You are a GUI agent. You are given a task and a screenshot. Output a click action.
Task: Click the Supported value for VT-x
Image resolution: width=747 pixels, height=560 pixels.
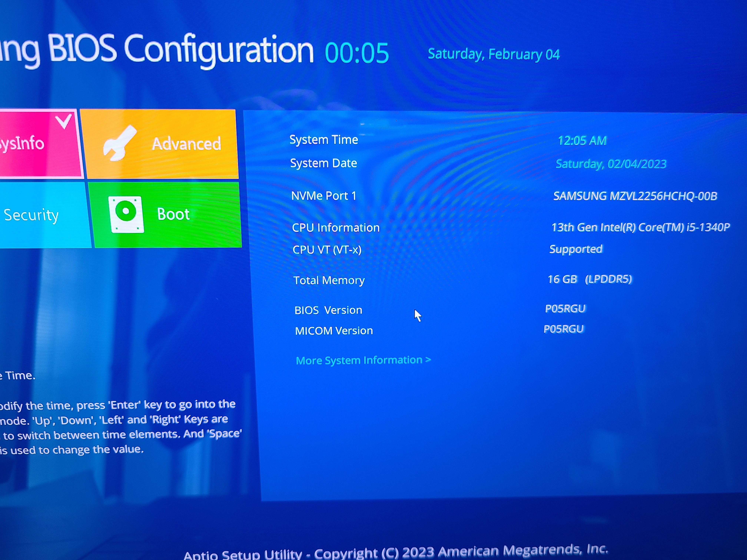coord(576,249)
